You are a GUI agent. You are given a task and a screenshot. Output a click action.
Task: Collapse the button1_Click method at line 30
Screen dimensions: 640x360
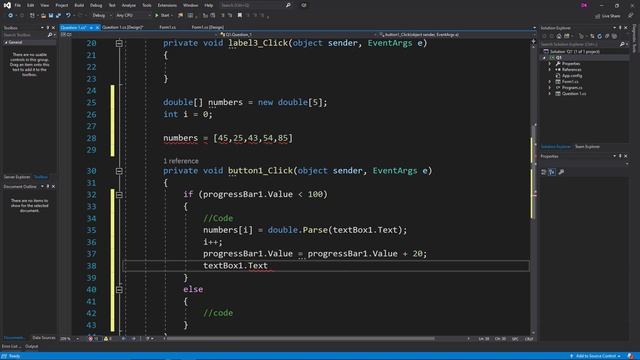(119, 171)
